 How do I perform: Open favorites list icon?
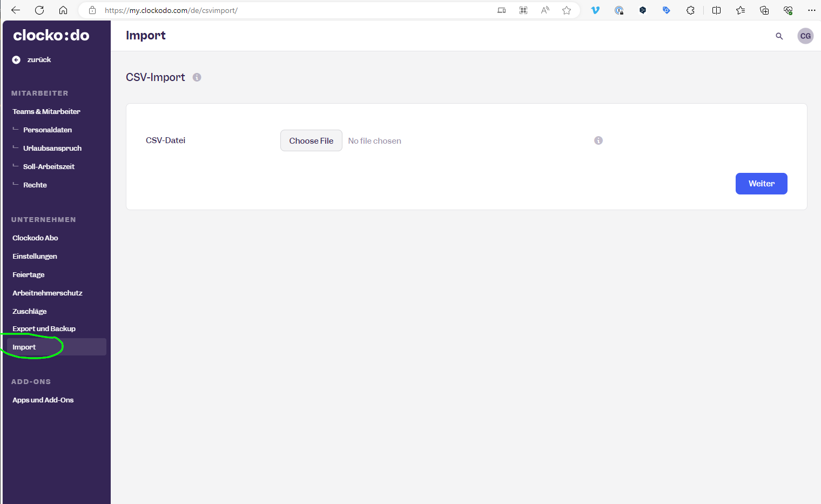pyautogui.click(x=741, y=10)
